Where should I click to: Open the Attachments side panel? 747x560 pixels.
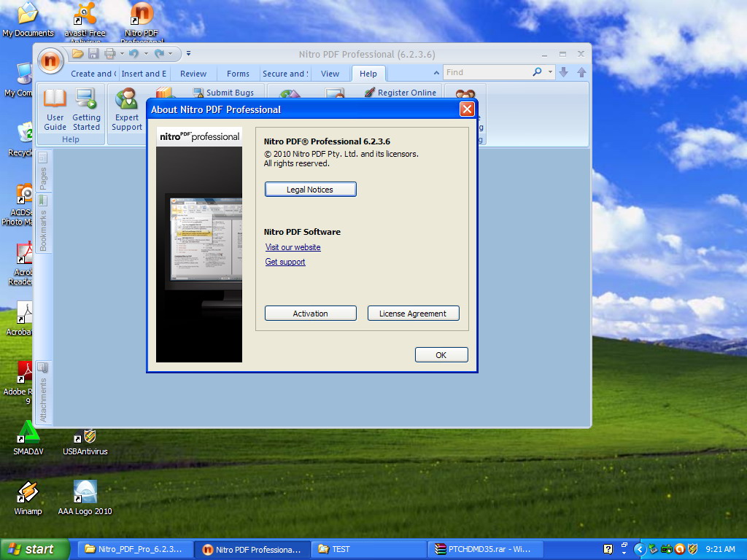(x=43, y=393)
